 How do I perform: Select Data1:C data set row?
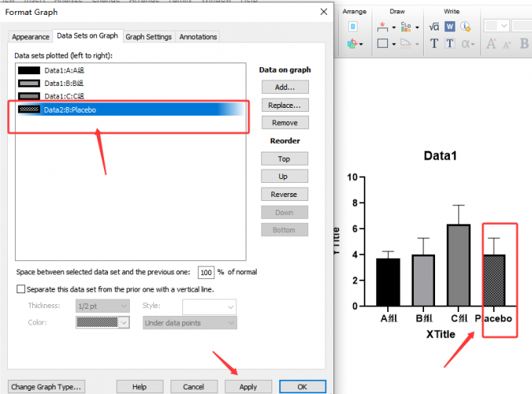click(x=131, y=96)
